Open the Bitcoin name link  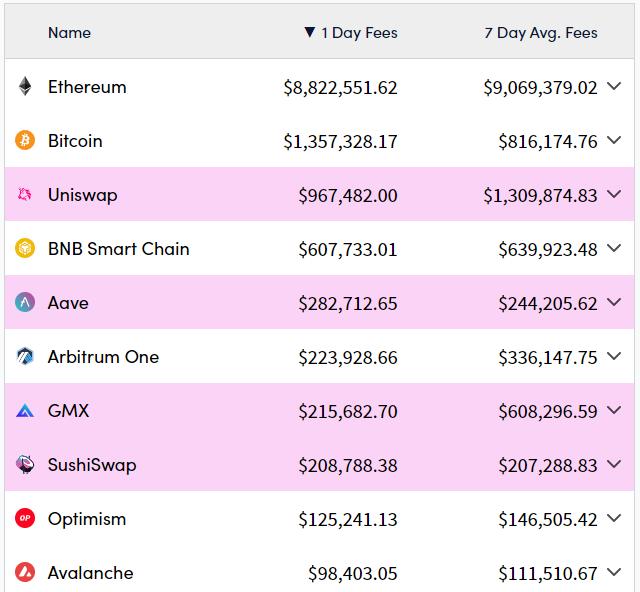75,141
